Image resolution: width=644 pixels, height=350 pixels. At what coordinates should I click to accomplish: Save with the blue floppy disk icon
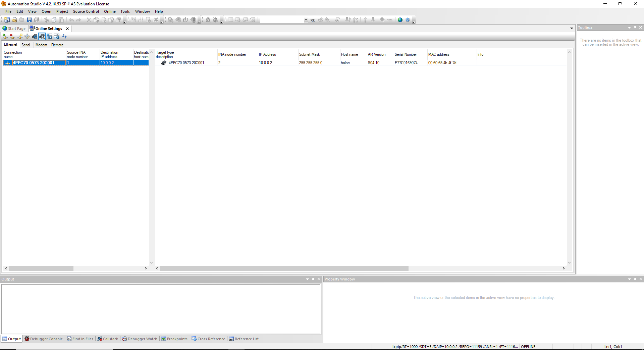pos(29,20)
